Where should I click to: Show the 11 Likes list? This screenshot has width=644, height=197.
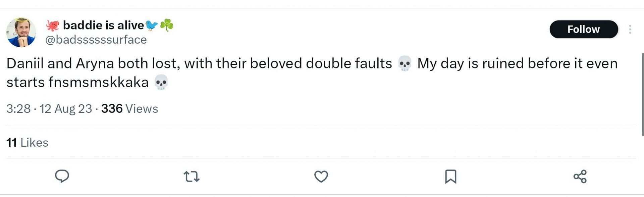(27, 143)
